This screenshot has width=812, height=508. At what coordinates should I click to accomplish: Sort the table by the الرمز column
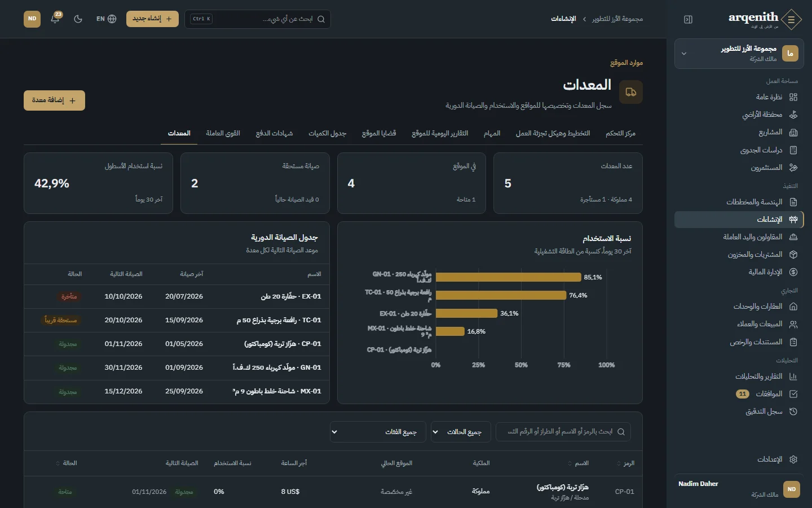pos(626,463)
